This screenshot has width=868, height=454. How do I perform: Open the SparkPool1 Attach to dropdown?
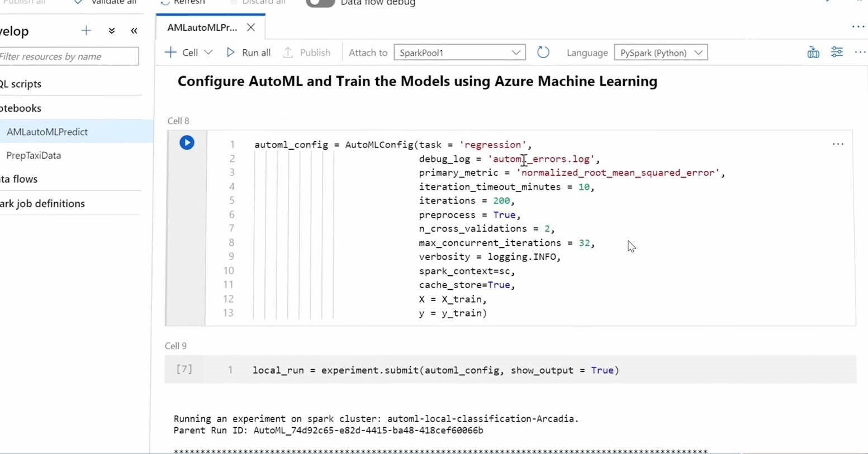coord(459,52)
